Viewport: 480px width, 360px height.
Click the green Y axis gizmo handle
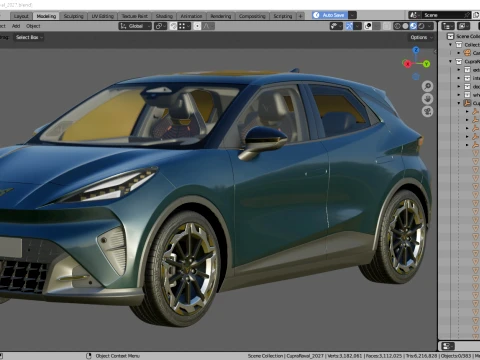point(426,64)
